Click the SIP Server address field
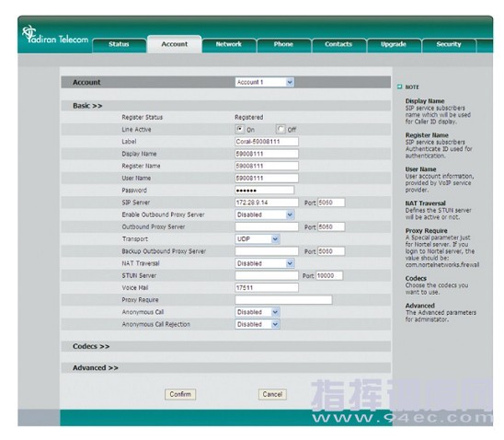Screen dimensions: 504x440 pos(267,203)
